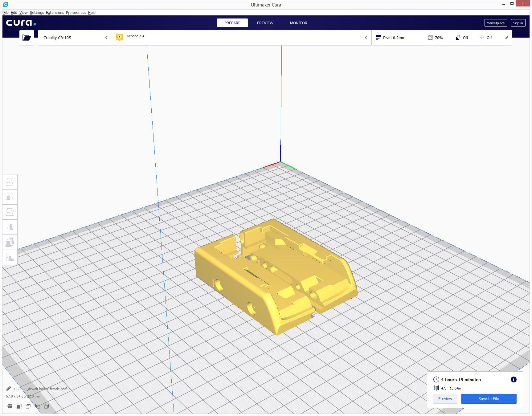Click the Sign in button
Viewport: 532px width, 416px height.
click(x=518, y=23)
